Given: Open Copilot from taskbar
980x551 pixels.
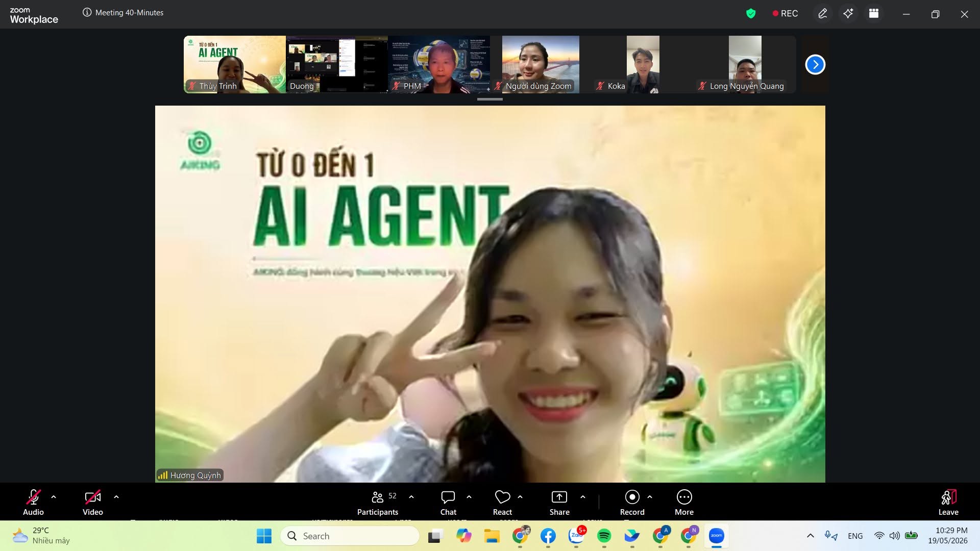Looking at the screenshot, I should (x=463, y=536).
